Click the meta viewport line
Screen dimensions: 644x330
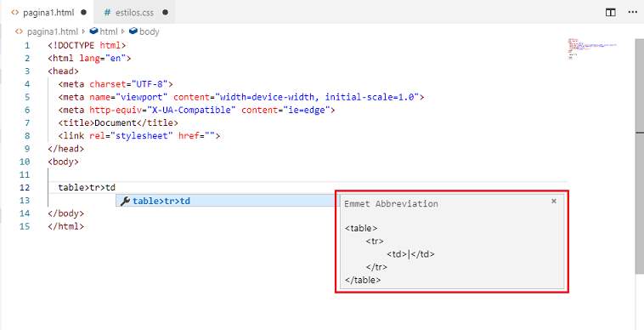point(241,98)
